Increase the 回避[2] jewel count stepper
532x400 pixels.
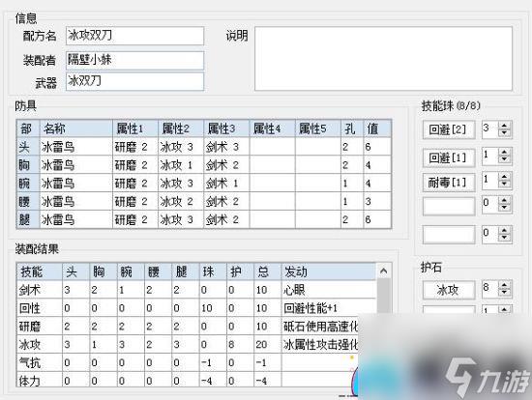[505, 126]
